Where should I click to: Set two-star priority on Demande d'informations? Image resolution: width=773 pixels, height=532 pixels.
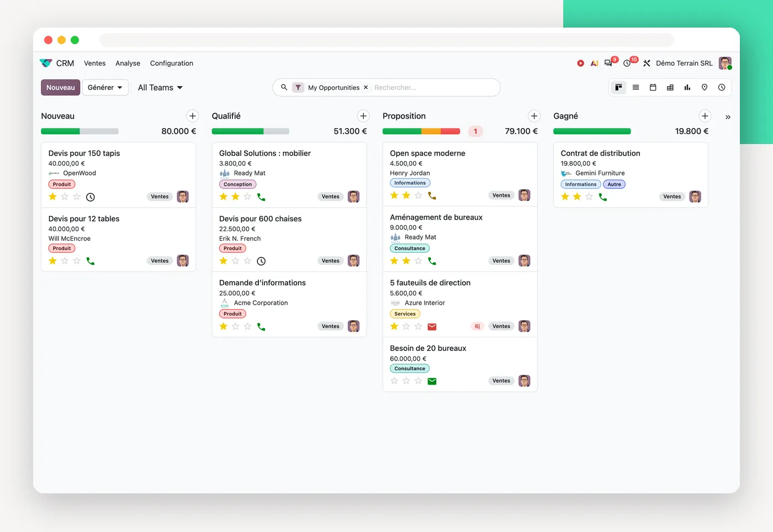(x=236, y=327)
